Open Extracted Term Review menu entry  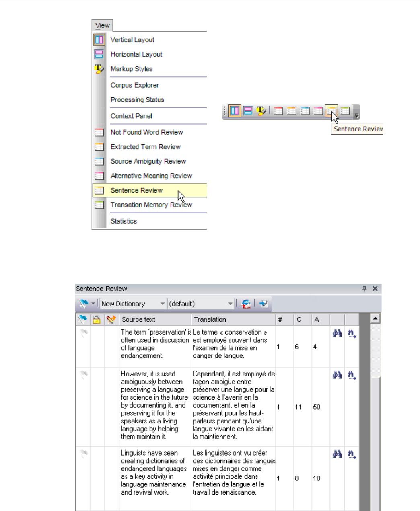pyautogui.click(x=150, y=147)
